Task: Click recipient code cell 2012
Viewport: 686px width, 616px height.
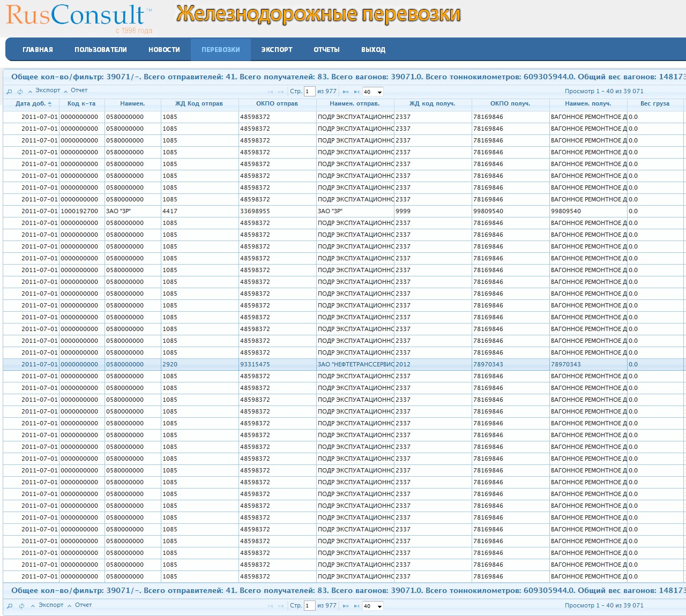Action: click(432, 364)
